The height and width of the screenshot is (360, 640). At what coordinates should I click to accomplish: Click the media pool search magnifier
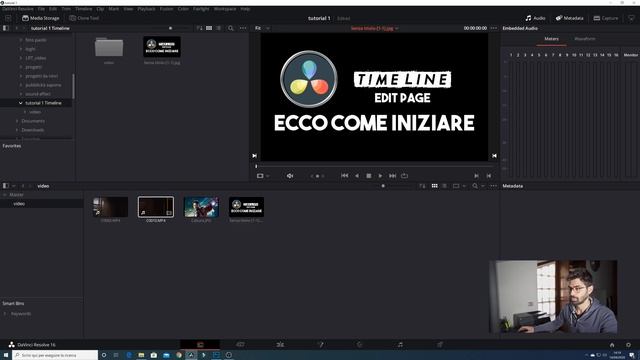click(x=475, y=186)
